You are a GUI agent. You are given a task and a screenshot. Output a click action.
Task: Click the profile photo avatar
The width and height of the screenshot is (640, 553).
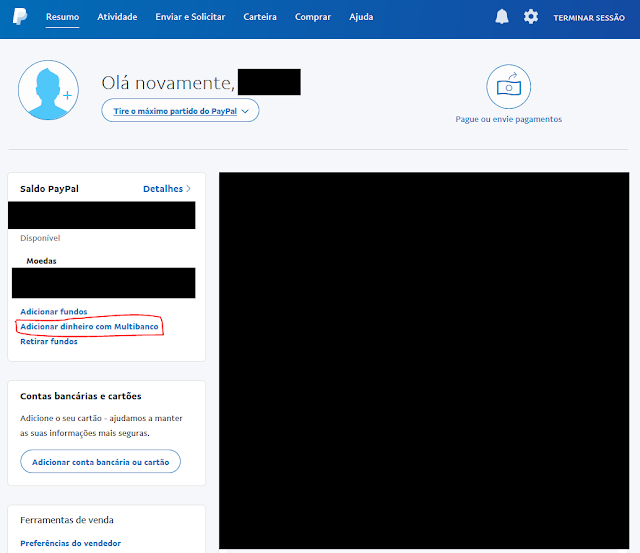(48, 90)
